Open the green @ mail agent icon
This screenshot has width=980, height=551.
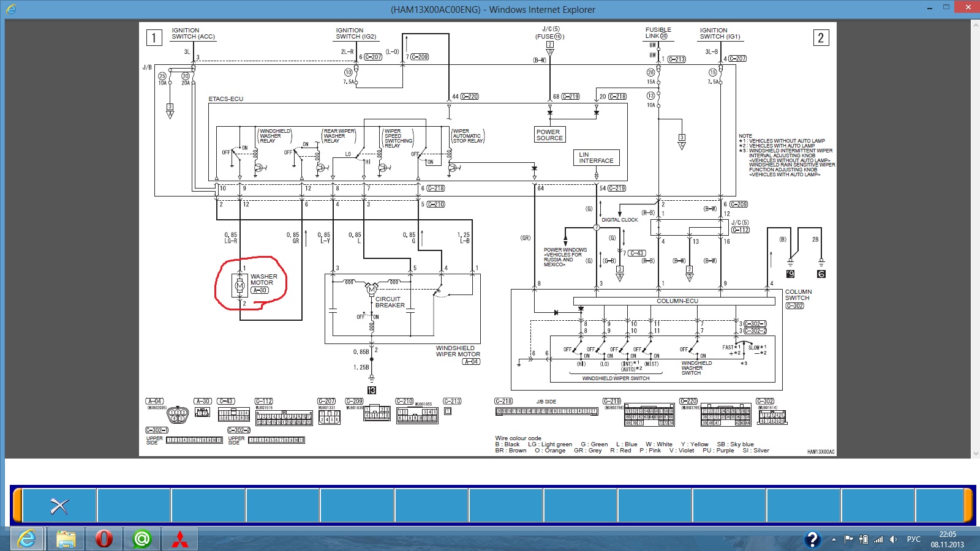tap(142, 539)
